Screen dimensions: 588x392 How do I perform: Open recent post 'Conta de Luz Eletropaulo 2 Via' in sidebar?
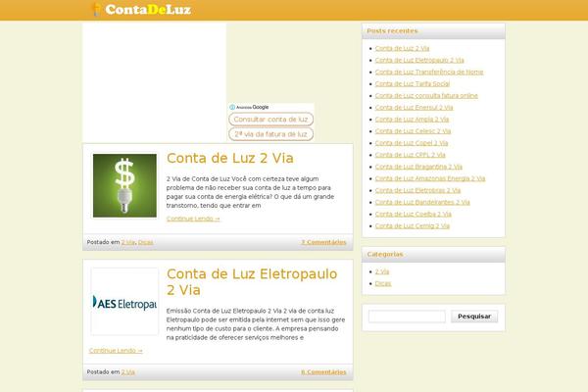[x=419, y=60]
